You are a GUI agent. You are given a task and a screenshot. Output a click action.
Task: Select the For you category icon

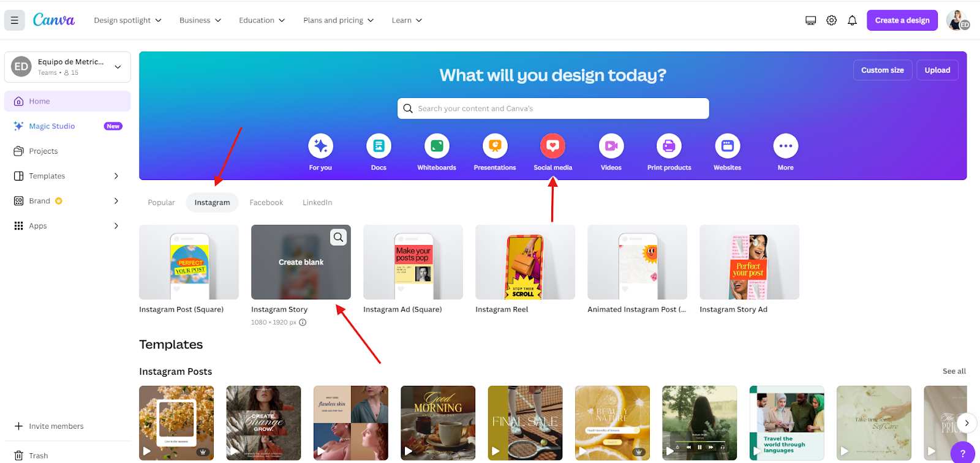point(320,146)
